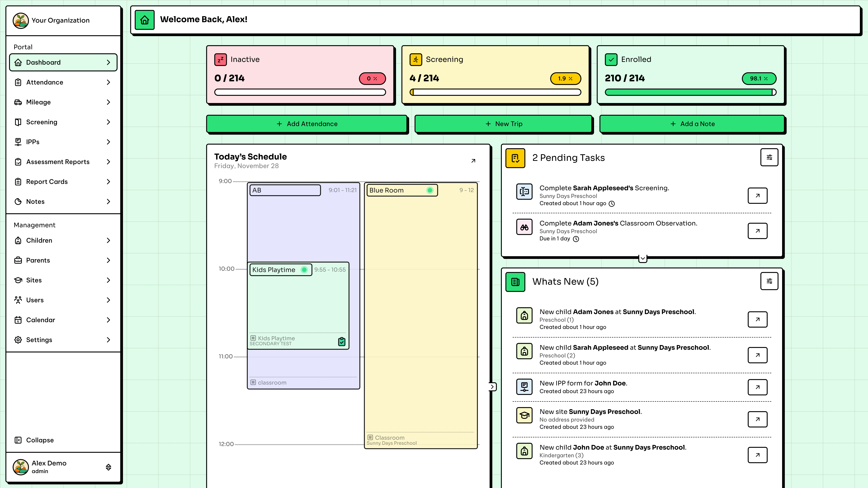Open Sites in the sidebar
This screenshot has height=488, width=868.
click(x=63, y=280)
